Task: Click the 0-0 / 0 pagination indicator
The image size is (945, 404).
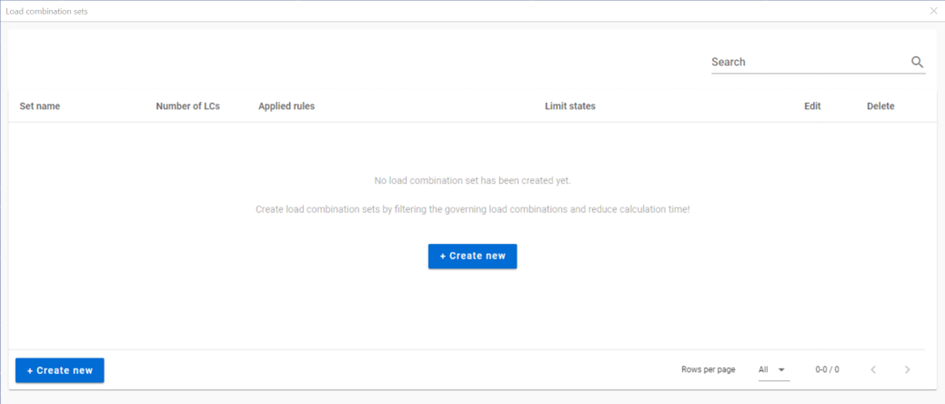Action: (x=827, y=370)
